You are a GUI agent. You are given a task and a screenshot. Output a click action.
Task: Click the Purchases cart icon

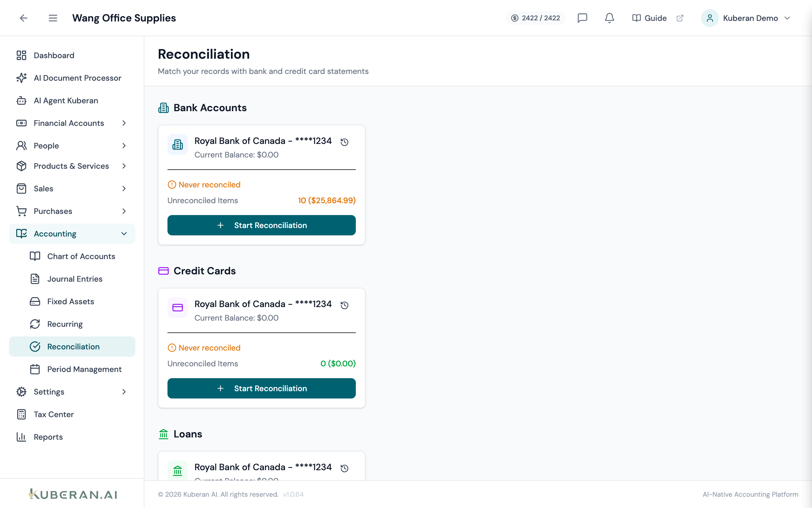point(21,211)
